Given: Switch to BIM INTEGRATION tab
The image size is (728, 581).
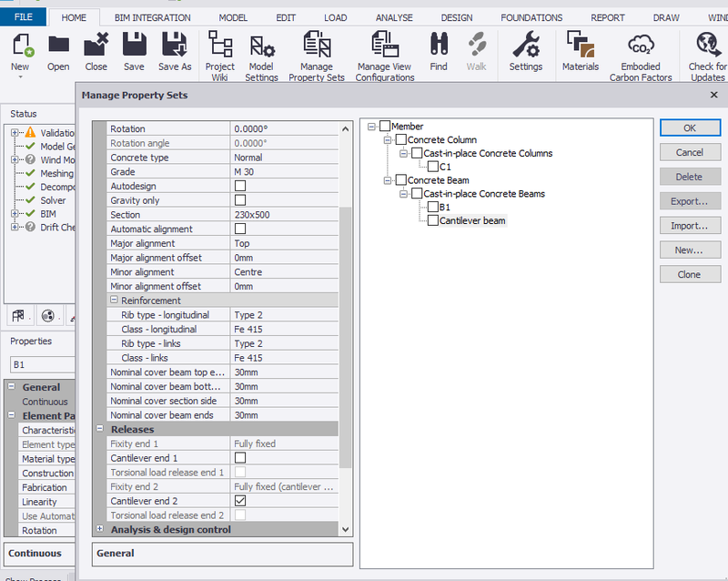Looking at the screenshot, I should (153, 17).
